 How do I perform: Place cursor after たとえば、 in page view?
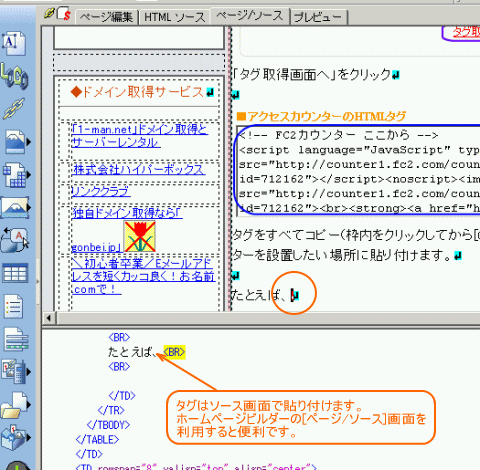pyautogui.click(x=292, y=295)
